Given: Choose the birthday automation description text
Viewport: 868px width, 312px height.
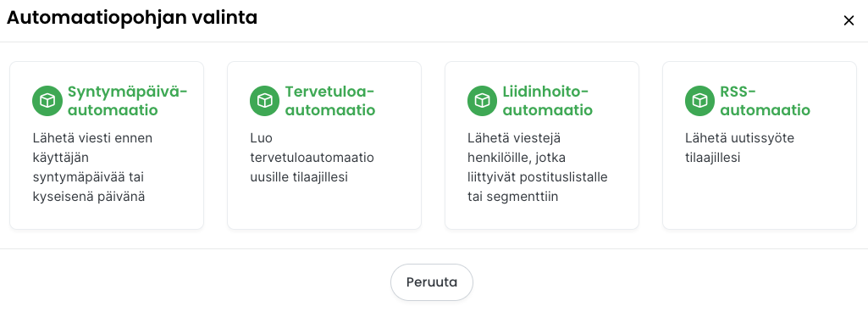Looking at the screenshot, I should [x=93, y=167].
